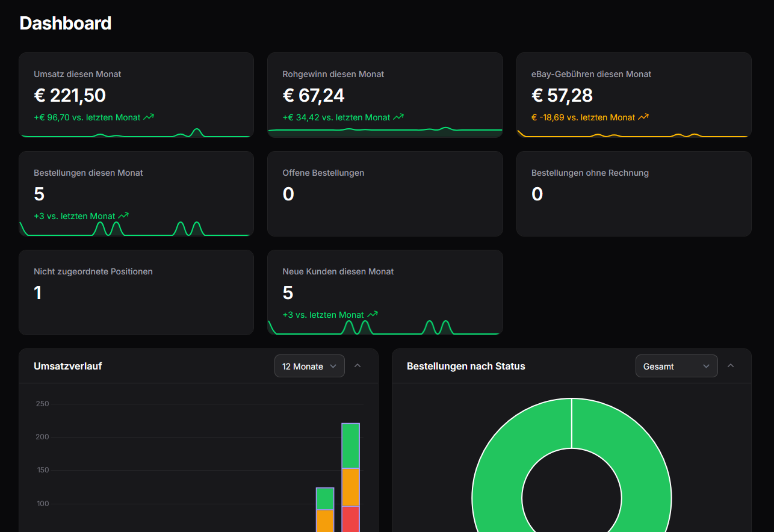Viewport: 774px width, 532px height.
Task: Click the Offene Bestellungen card label
Action: click(323, 173)
